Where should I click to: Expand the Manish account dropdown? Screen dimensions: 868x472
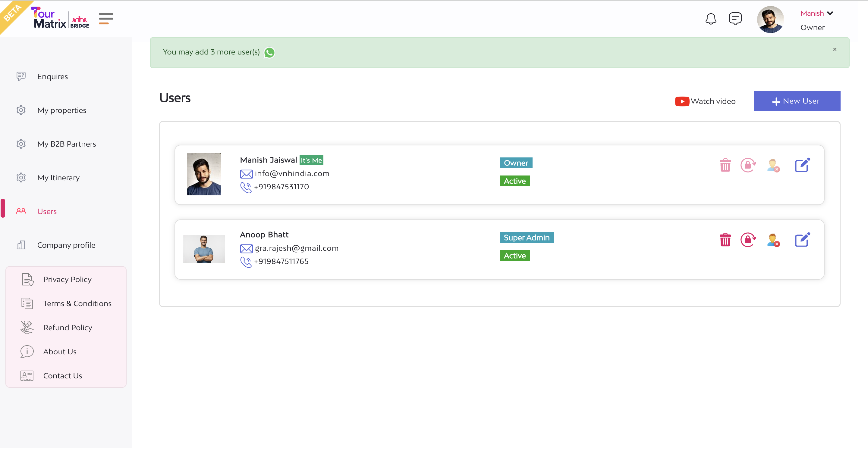coord(830,14)
